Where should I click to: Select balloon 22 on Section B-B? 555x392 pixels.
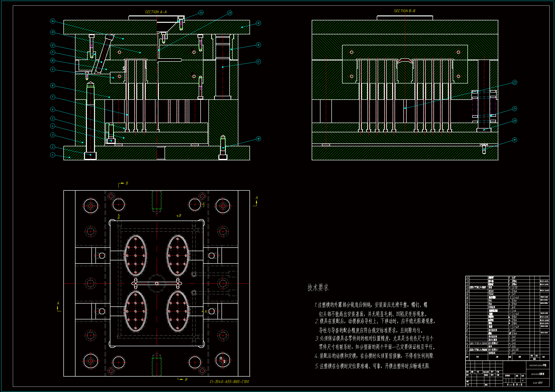click(x=514, y=83)
